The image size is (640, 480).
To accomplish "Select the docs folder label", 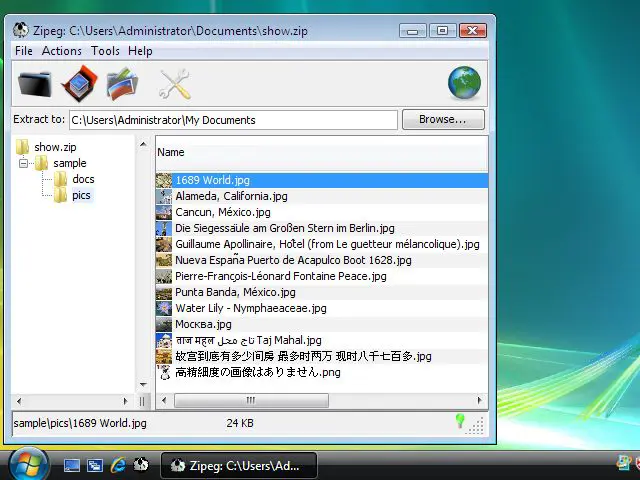I will click(83, 179).
